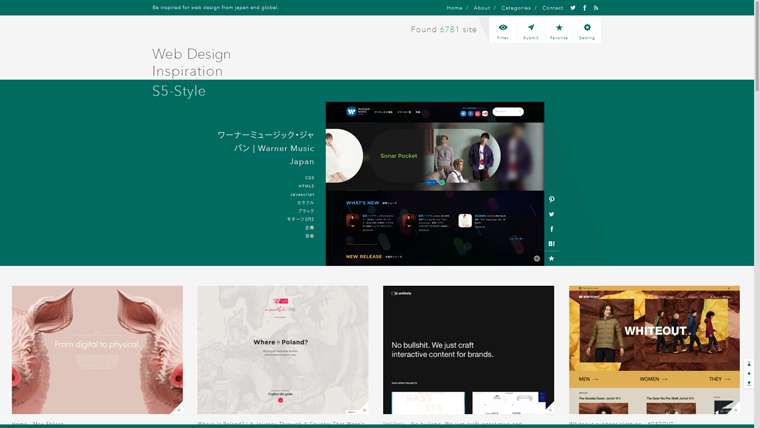Select the CSS tag link
The height and width of the screenshot is (428, 760).
tap(309, 178)
